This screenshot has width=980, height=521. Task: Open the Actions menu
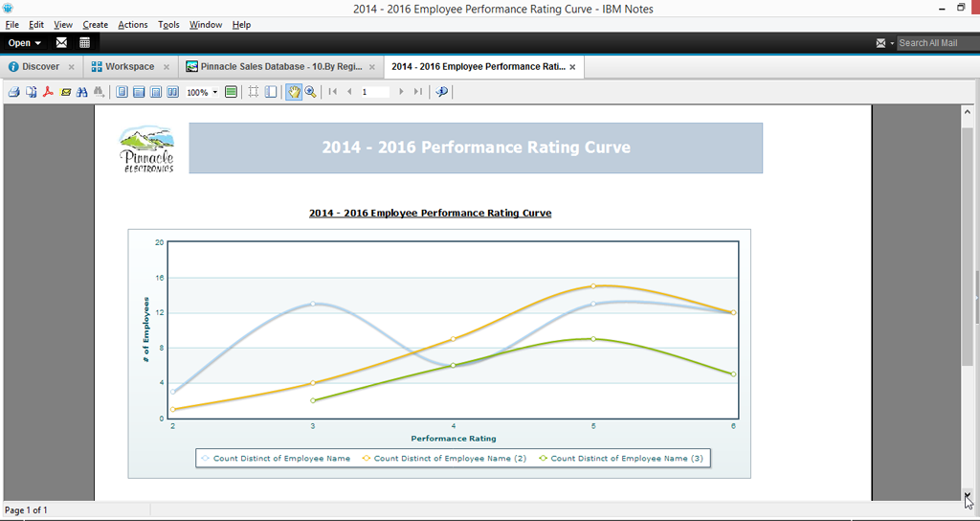pos(132,25)
